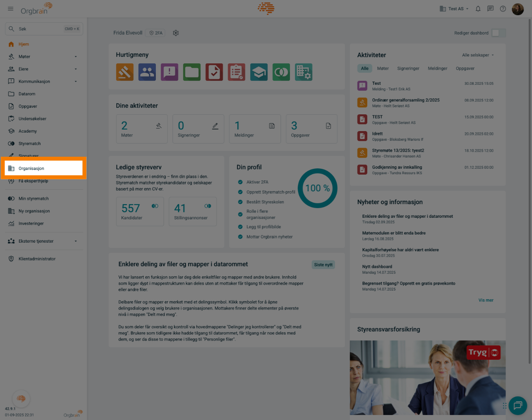Open the orange gavel Hurtigmeny icon
This screenshot has width=532, height=420.
pos(125,72)
